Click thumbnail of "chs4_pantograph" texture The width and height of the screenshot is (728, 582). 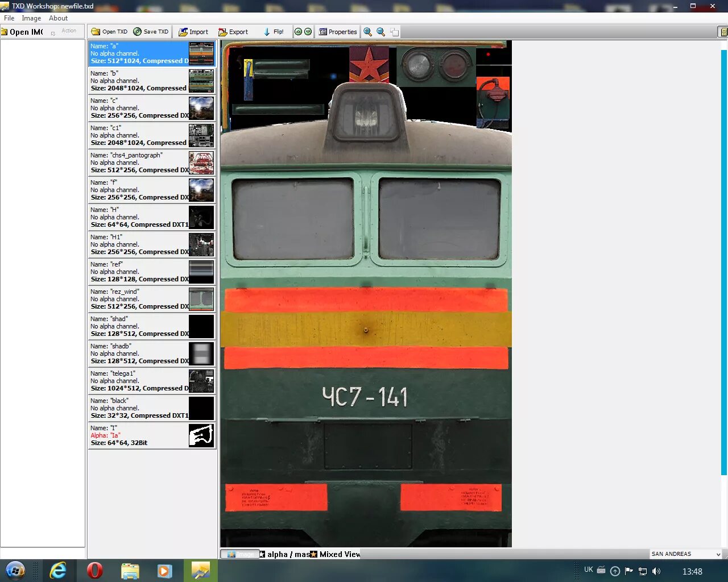point(201,163)
